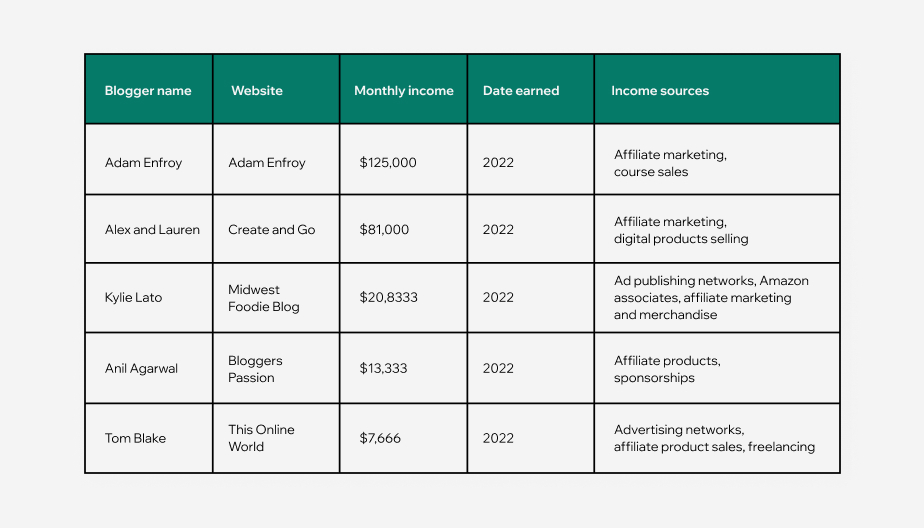Click the Tom Blake name cell

[x=135, y=438]
